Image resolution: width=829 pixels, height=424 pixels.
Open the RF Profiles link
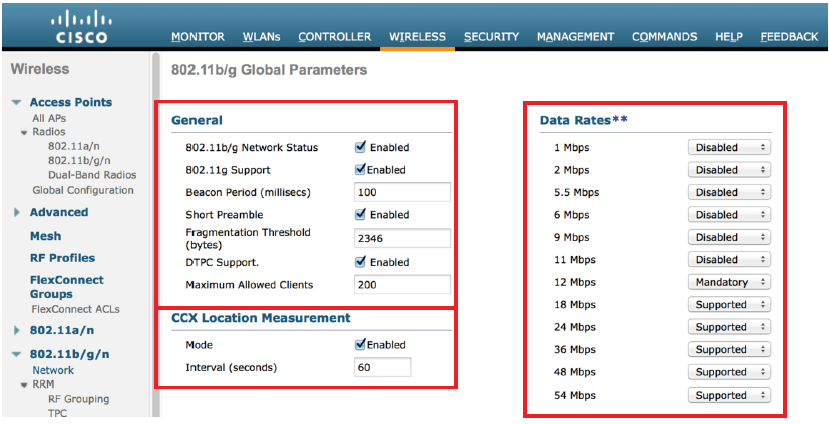coord(62,258)
